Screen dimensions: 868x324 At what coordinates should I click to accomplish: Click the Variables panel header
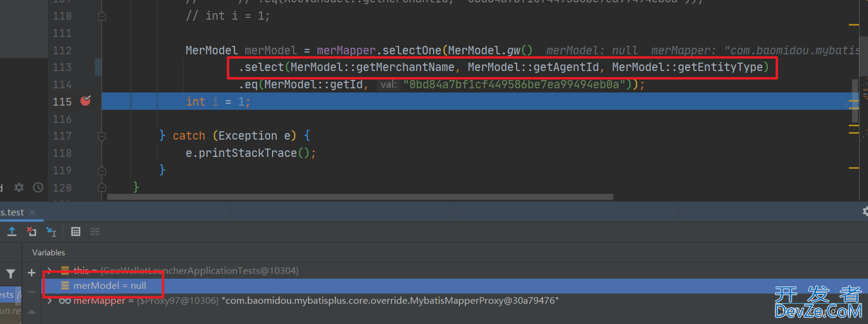point(49,252)
